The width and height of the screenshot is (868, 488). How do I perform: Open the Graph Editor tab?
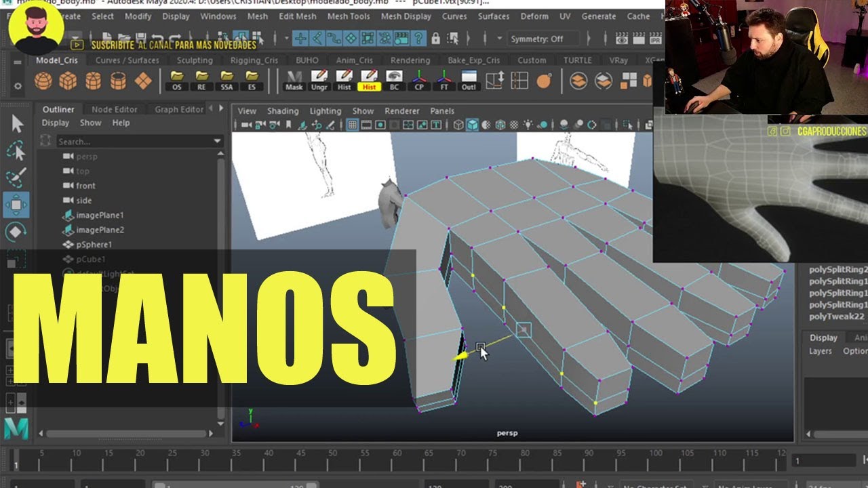click(179, 109)
